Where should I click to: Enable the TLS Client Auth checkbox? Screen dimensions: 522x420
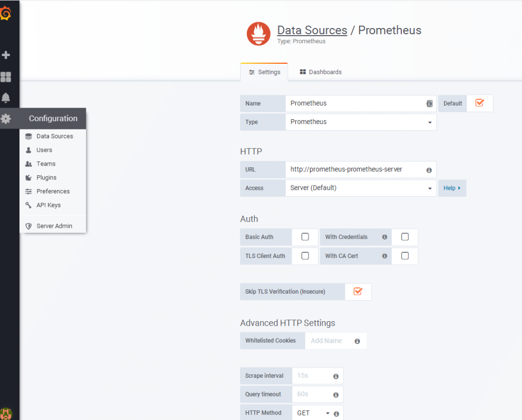point(305,255)
